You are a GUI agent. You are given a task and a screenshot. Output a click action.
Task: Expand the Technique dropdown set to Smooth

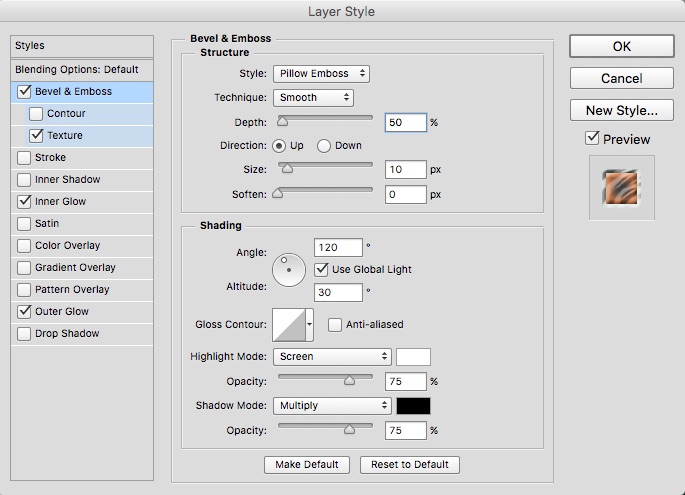(312, 98)
